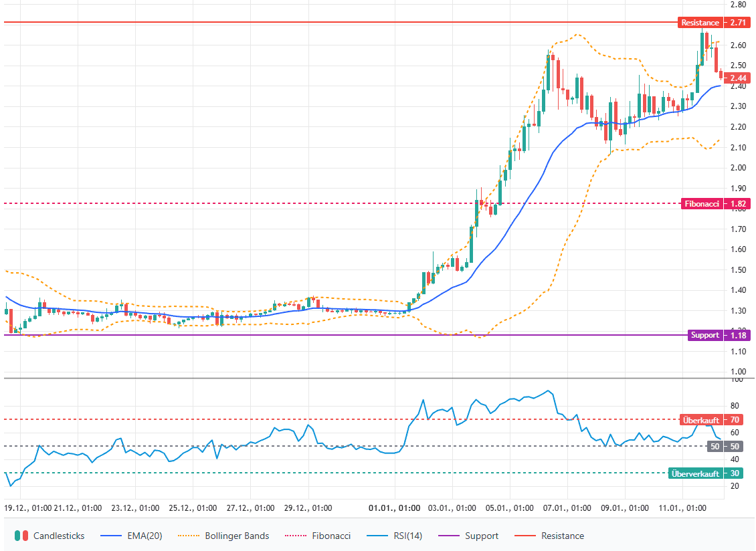This screenshot has width=756, height=551.
Task: Click the Candlesticks icon in the legend
Action: coord(22,536)
